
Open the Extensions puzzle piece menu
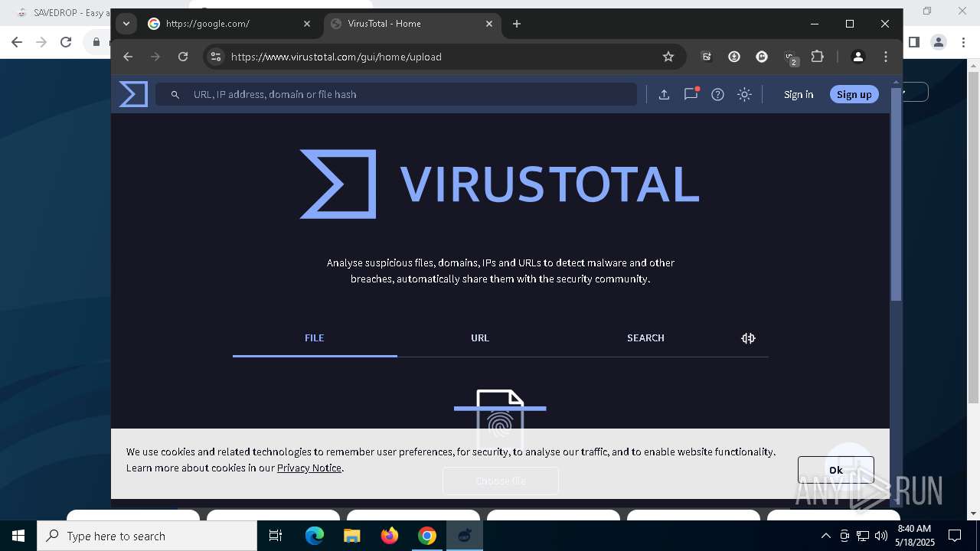pyautogui.click(x=818, y=57)
